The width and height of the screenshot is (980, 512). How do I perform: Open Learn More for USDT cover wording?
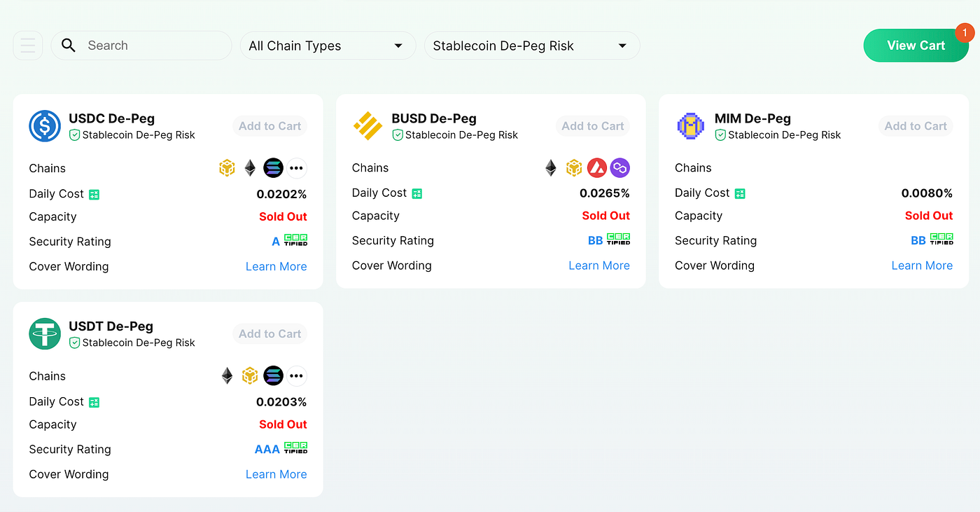[x=276, y=474]
